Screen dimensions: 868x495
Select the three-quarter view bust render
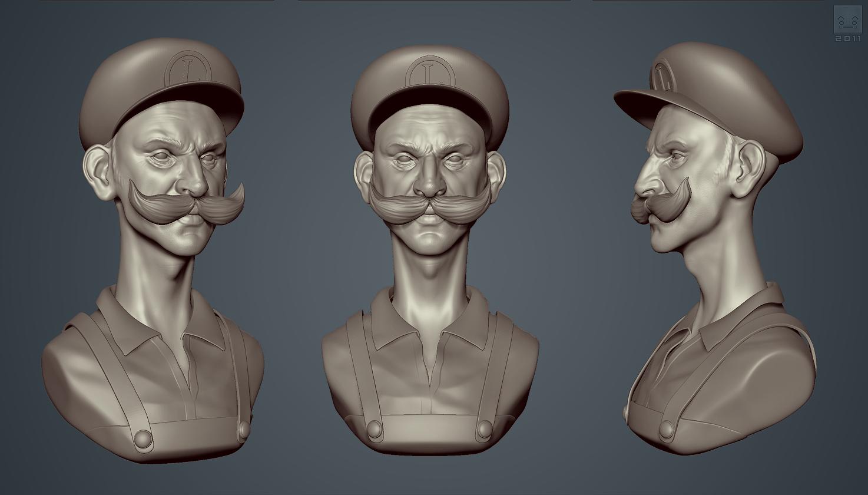(153, 250)
